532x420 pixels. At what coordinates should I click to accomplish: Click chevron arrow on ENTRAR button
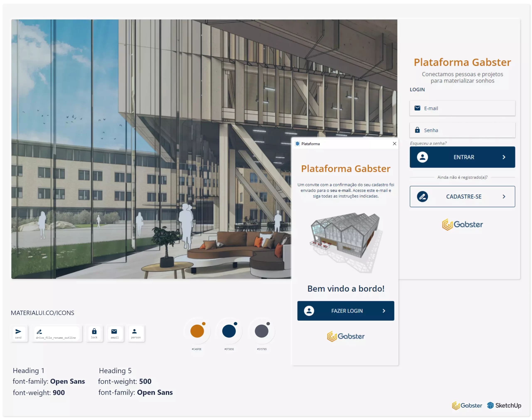tap(504, 157)
